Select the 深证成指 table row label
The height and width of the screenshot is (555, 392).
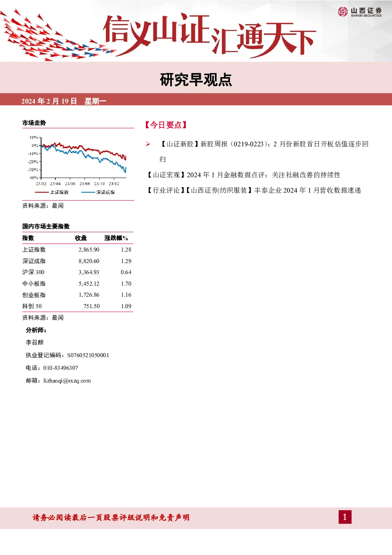click(34, 261)
